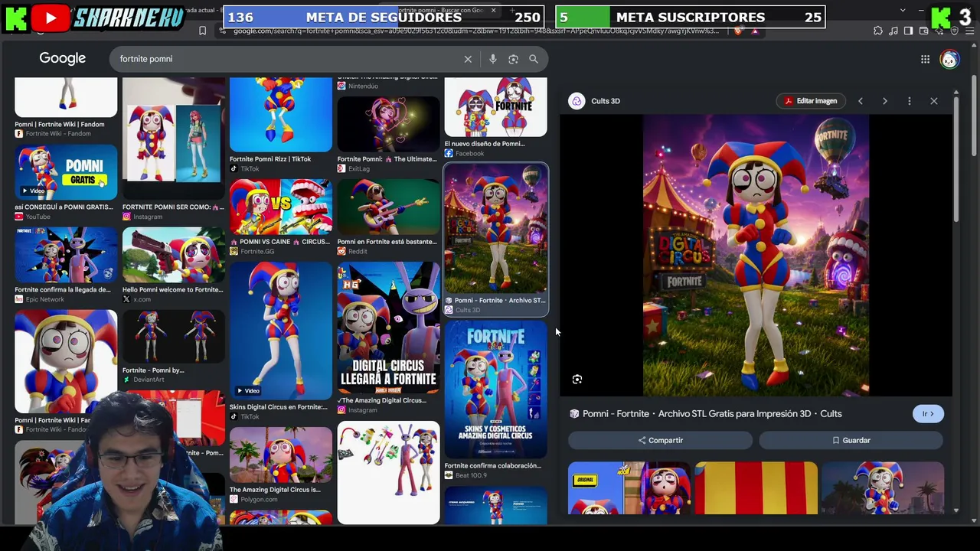Click the Pomni | Fortnite Wiki | Fandom title

60,124
